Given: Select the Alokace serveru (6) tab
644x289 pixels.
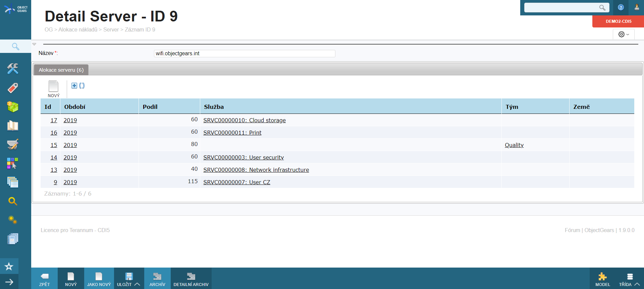Looking at the screenshot, I should [x=61, y=70].
